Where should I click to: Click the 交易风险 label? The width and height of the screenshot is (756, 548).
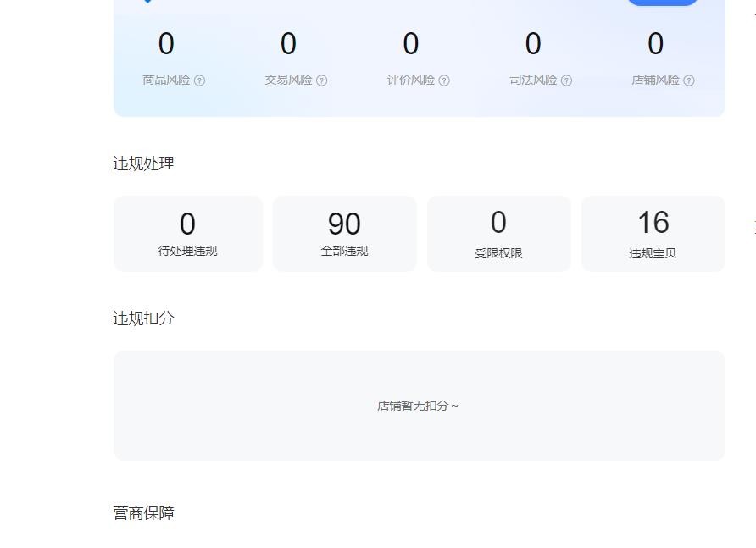coord(288,80)
